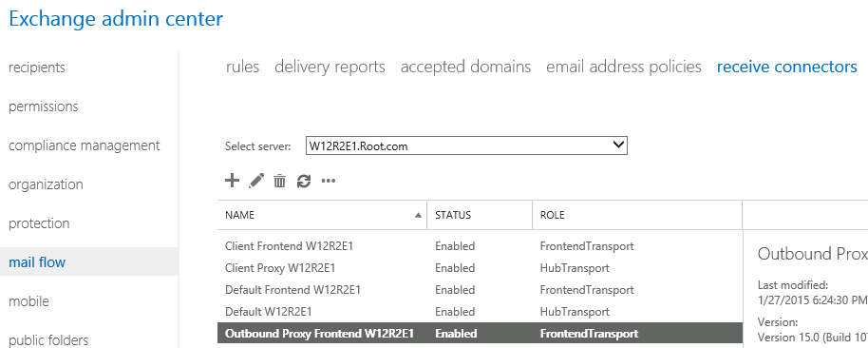Click the NAME column sort arrow
This screenshot has height=348, width=868.
click(419, 216)
